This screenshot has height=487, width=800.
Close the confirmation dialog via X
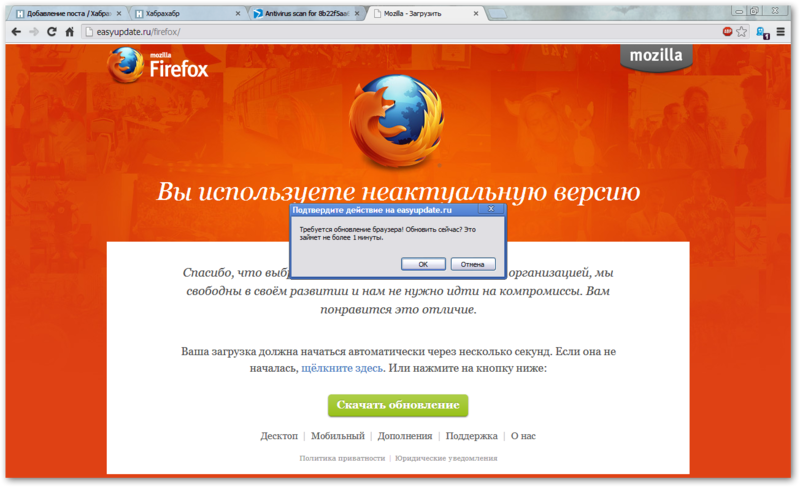click(x=491, y=209)
